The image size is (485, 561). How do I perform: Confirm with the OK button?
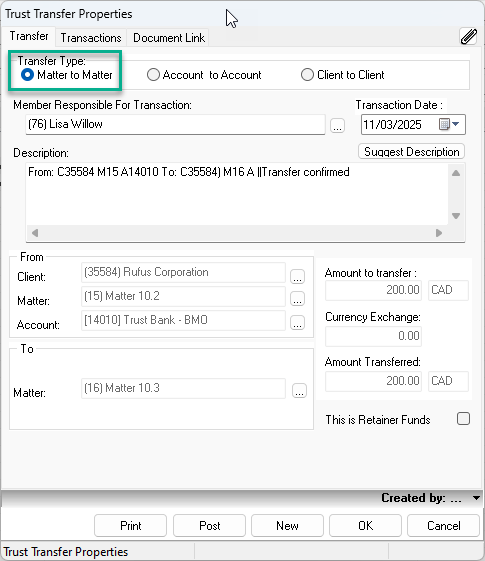pyautogui.click(x=366, y=526)
